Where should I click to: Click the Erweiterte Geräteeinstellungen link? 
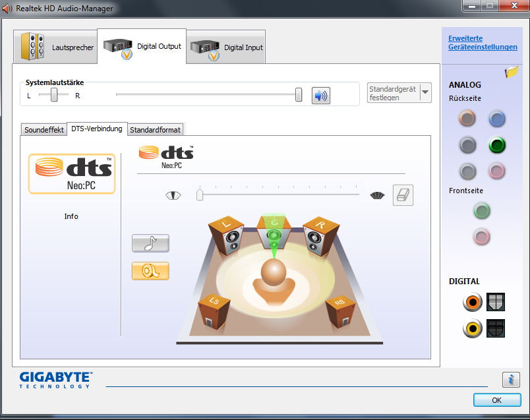(x=483, y=43)
